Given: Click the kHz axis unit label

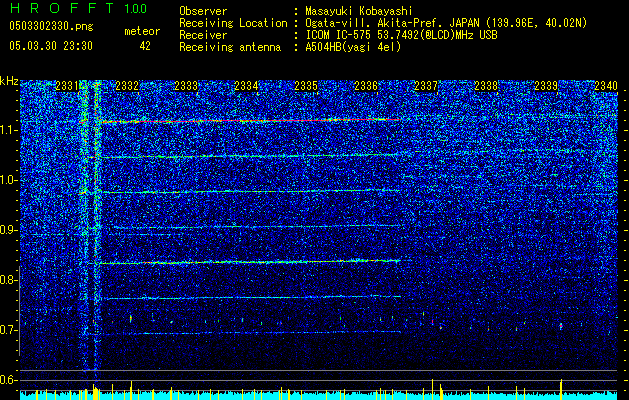Looking at the screenshot, I should pos(9,81).
